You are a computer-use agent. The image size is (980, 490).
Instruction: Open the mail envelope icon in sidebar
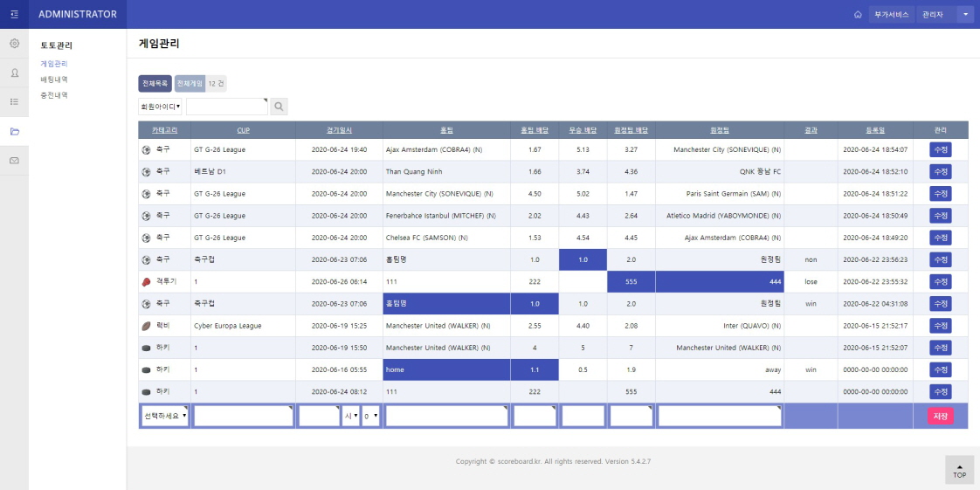(14, 161)
